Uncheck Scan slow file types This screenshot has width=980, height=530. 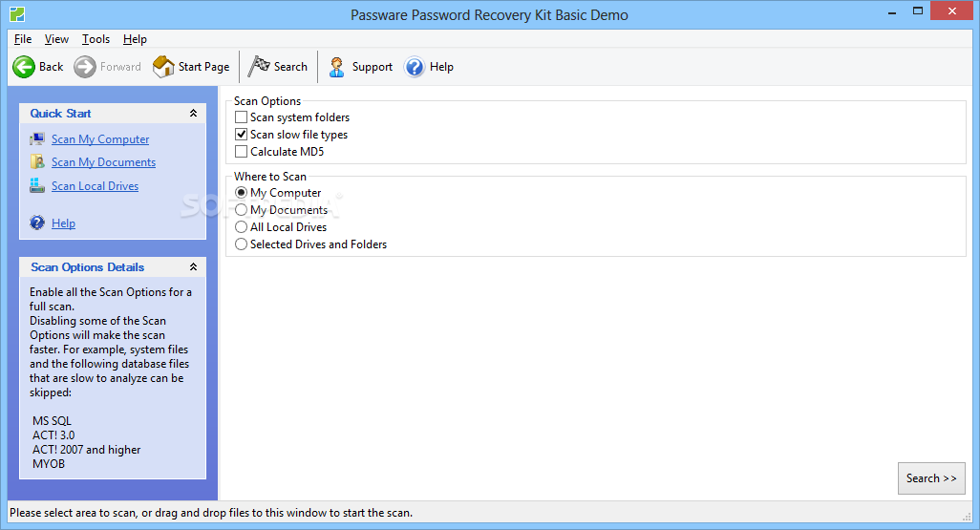pyautogui.click(x=242, y=135)
